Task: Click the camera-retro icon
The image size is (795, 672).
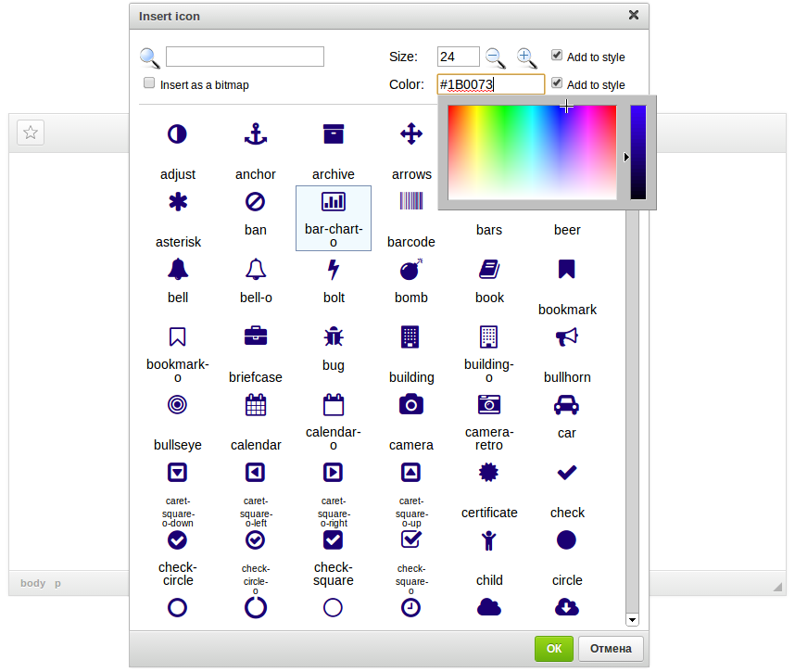Action: 489,404
